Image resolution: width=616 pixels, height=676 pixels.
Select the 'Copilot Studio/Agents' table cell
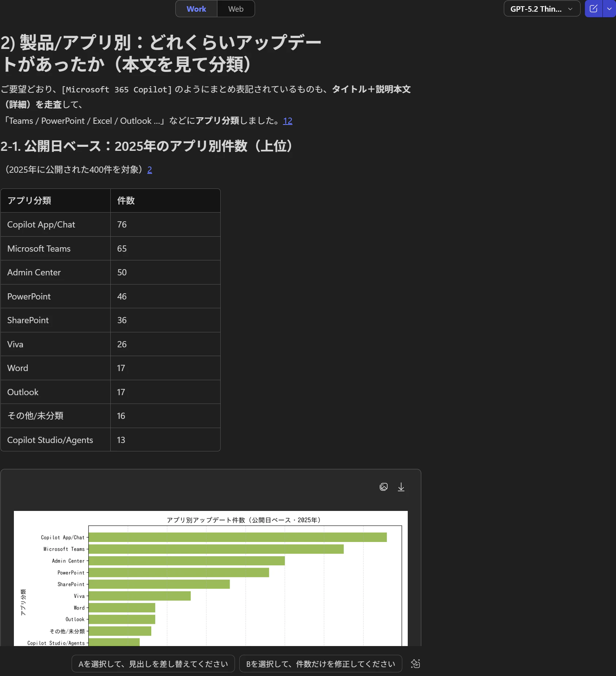tap(56, 440)
